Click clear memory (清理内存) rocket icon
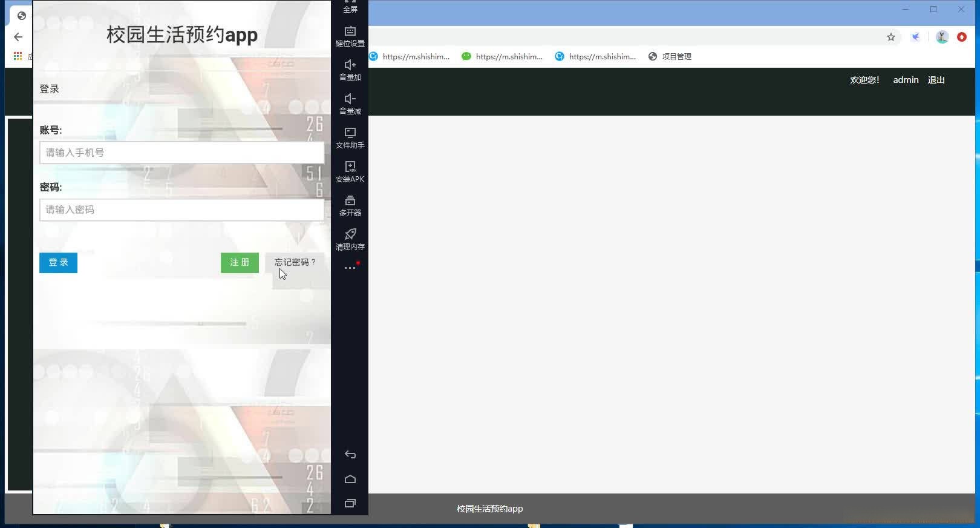The image size is (980, 528). [350, 240]
